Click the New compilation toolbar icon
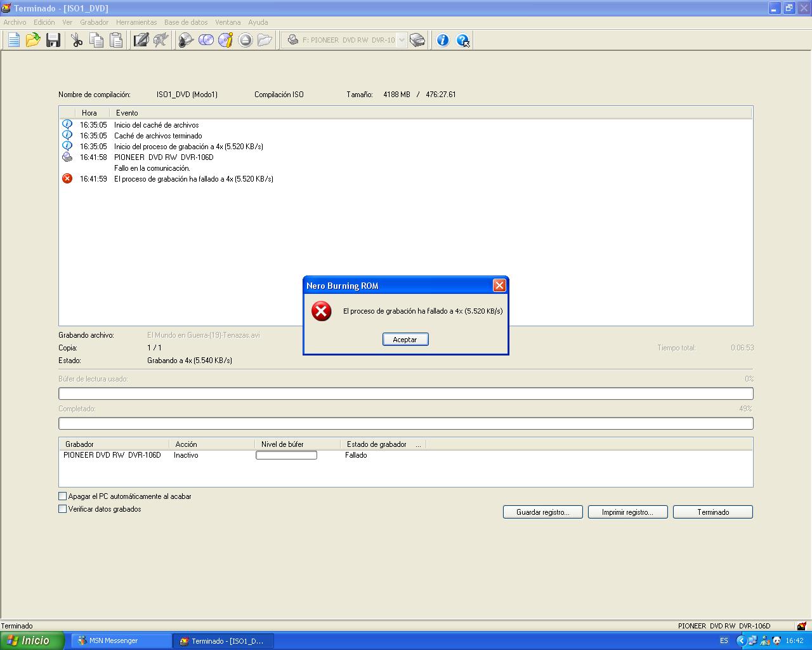 [13, 40]
